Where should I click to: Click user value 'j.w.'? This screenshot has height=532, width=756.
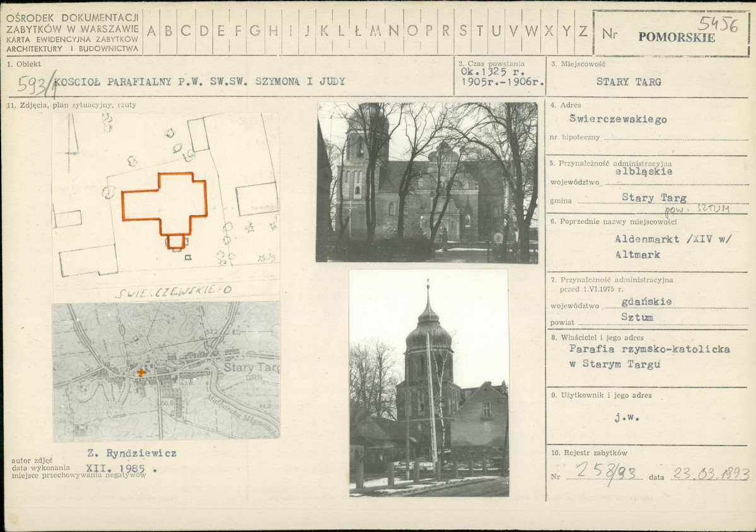(x=627, y=418)
